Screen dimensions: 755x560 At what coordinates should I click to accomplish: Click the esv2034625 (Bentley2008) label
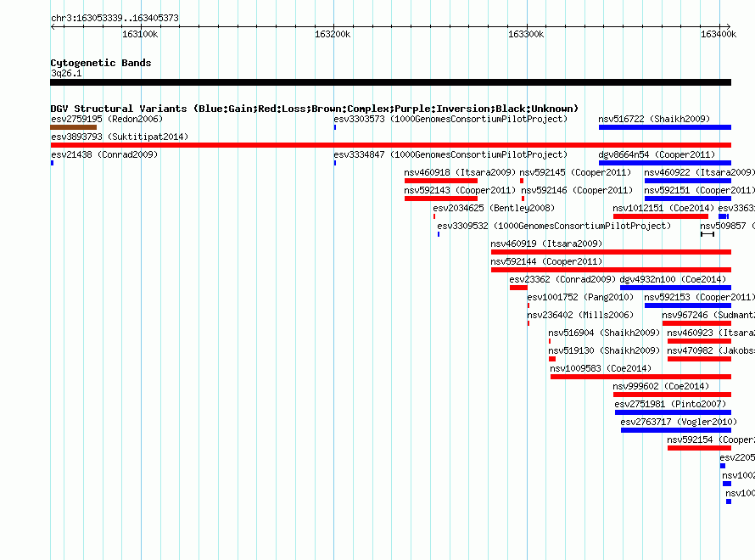(494, 208)
